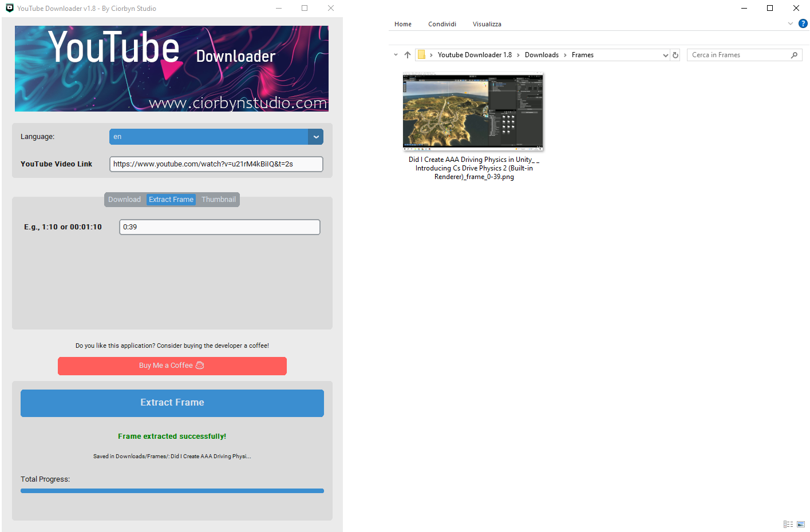Click the Up arrow in Explorer
This screenshot has width=810, height=532.
(x=408, y=55)
